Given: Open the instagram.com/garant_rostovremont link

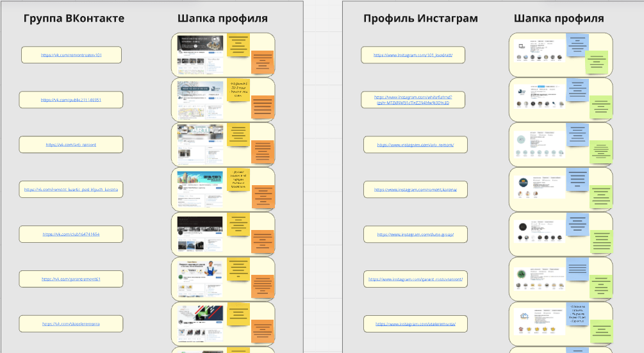Looking at the screenshot, I should point(415,279).
